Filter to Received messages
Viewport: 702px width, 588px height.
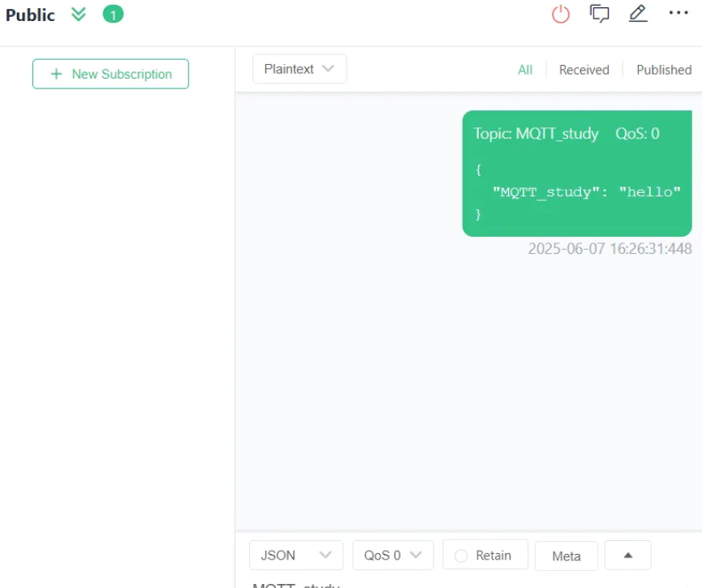point(584,70)
